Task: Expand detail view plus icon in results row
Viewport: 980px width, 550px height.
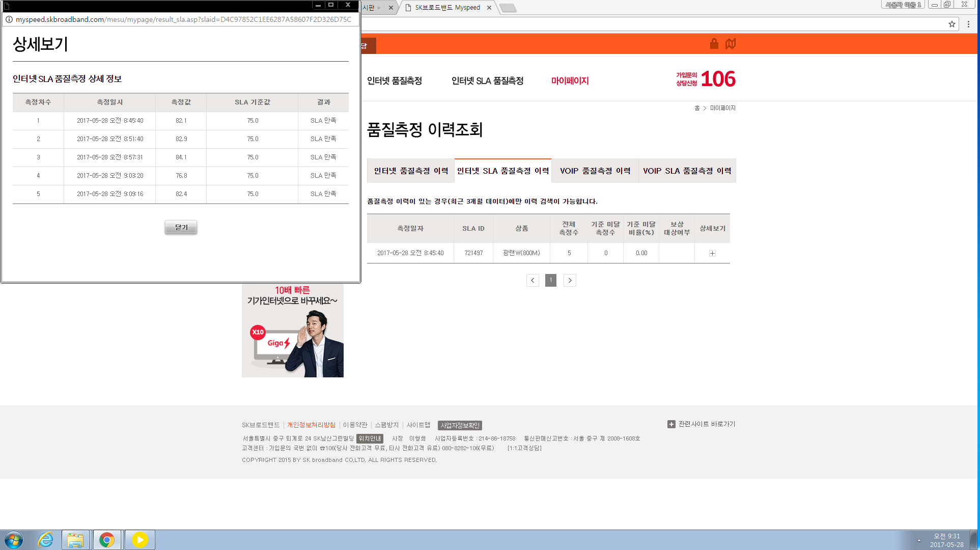Action: [712, 253]
